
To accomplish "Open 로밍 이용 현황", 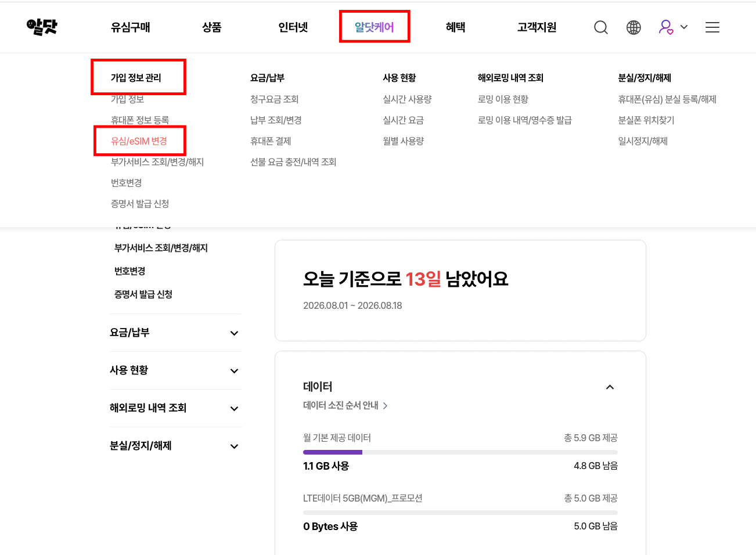I will (x=503, y=99).
